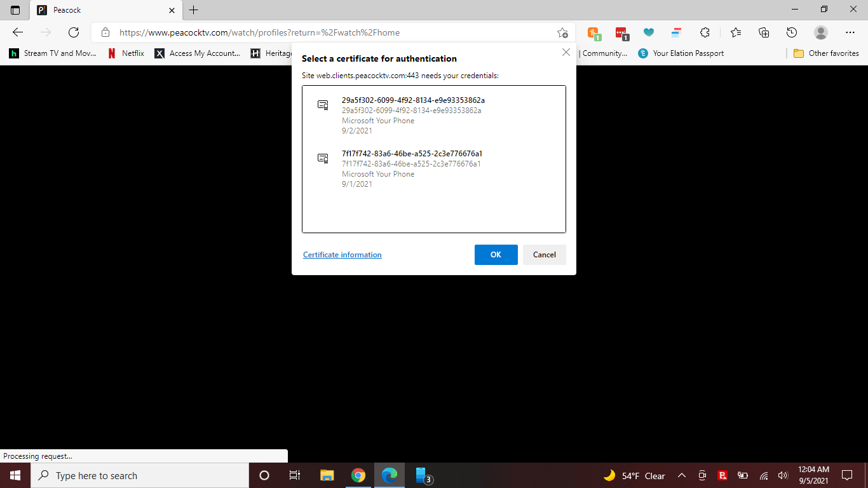
Task: Open browsing History from the toolbar
Action: tap(791, 32)
